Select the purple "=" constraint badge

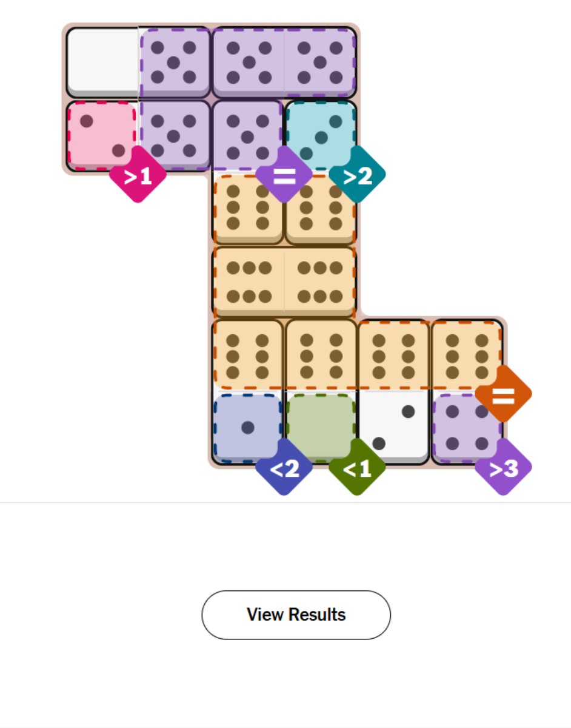[285, 176]
